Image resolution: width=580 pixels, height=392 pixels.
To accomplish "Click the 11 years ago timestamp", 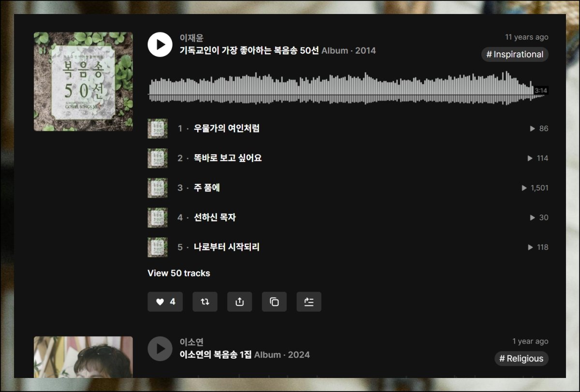I will [527, 37].
